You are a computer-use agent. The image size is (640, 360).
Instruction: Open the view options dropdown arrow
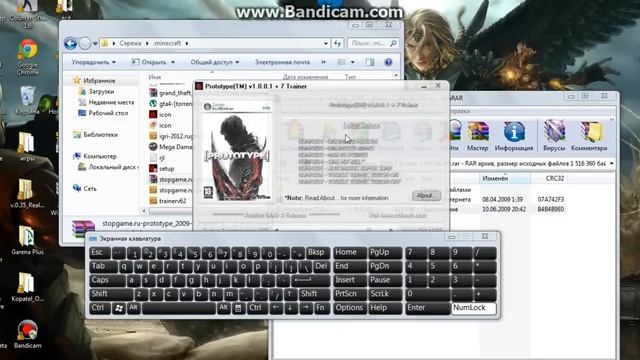click(353, 62)
